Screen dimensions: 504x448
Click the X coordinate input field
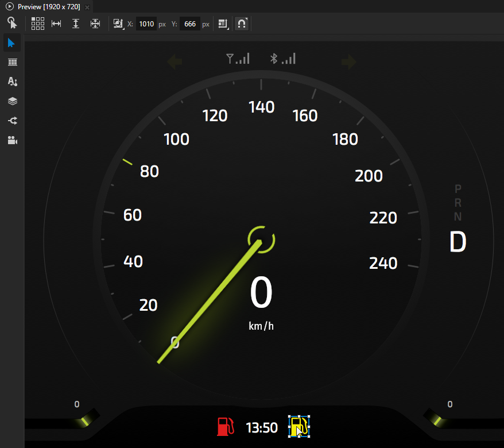pos(146,24)
